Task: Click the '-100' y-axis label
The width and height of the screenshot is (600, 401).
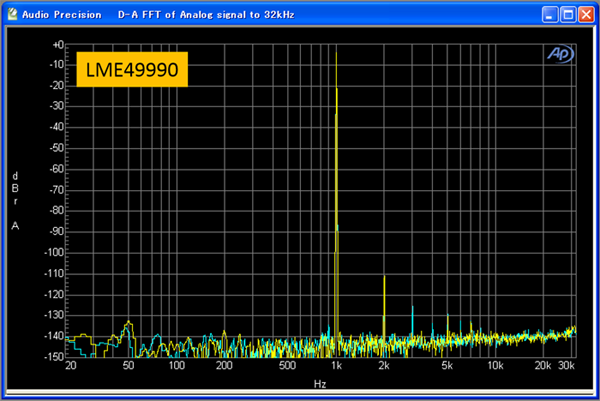Action: [x=54, y=252]
